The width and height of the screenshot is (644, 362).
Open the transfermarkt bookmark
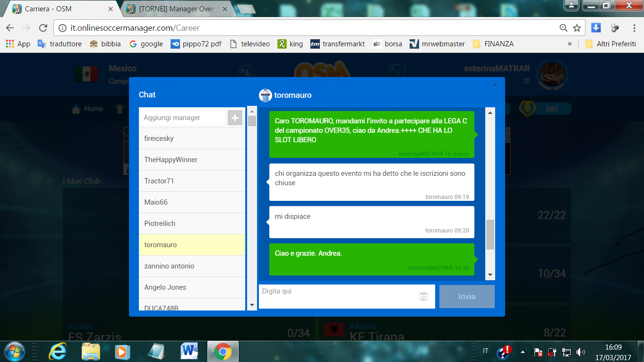(337, 44)
